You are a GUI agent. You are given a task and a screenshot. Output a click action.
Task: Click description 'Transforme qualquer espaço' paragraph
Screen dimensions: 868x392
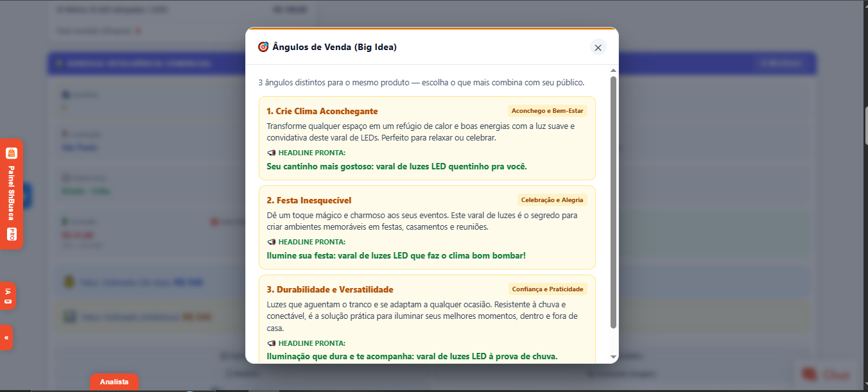point(421,132)
